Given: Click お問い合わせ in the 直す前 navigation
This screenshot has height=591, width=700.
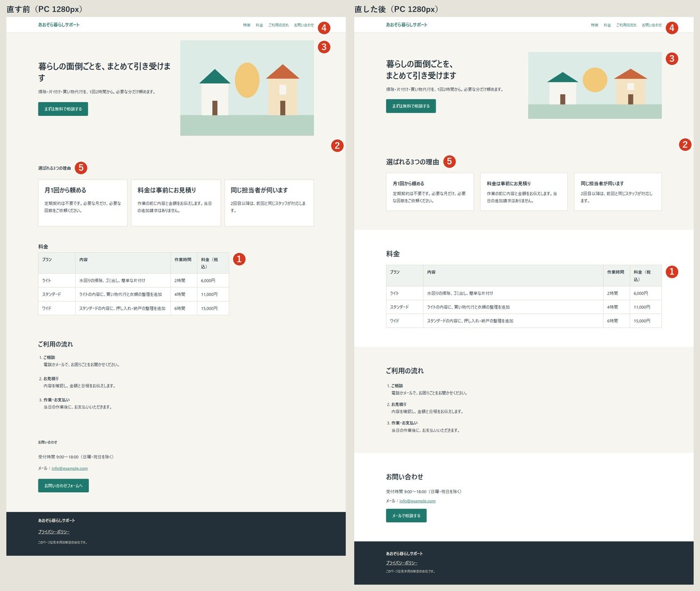Looking at the screenshot, I should tap(304, 25).
